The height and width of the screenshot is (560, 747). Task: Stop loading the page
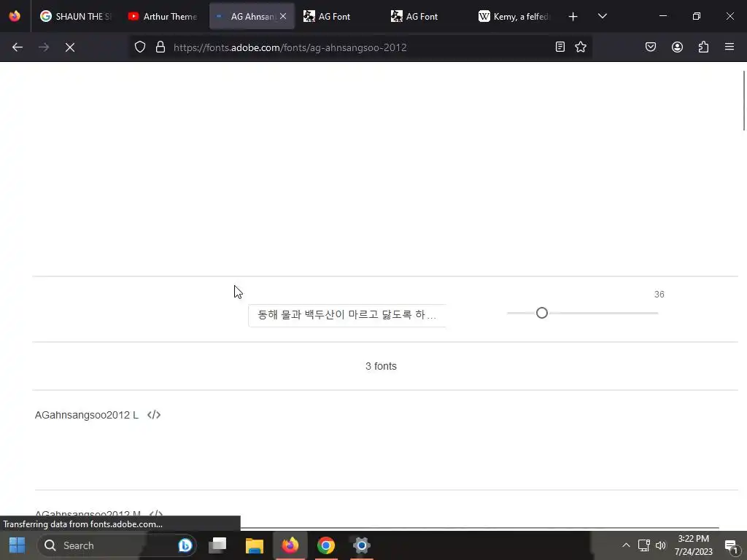tap(70, 47)
